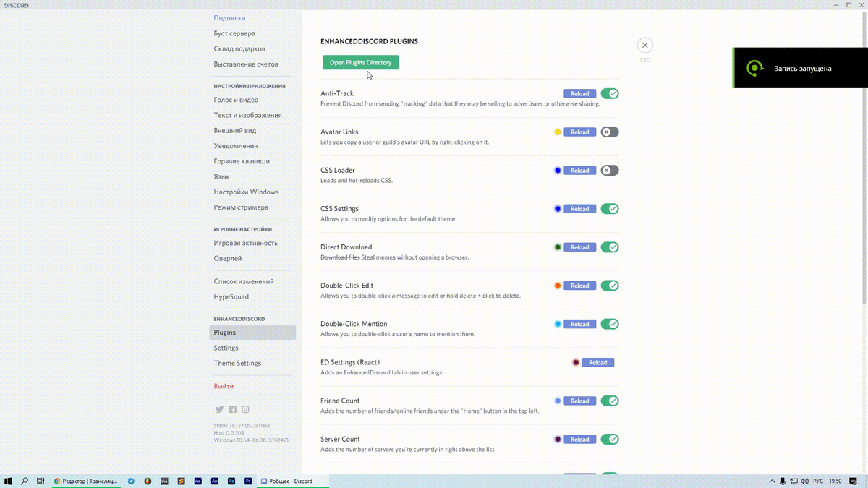Open Task View in the taskbar
868x488 pixels.
tap(41, 481)
